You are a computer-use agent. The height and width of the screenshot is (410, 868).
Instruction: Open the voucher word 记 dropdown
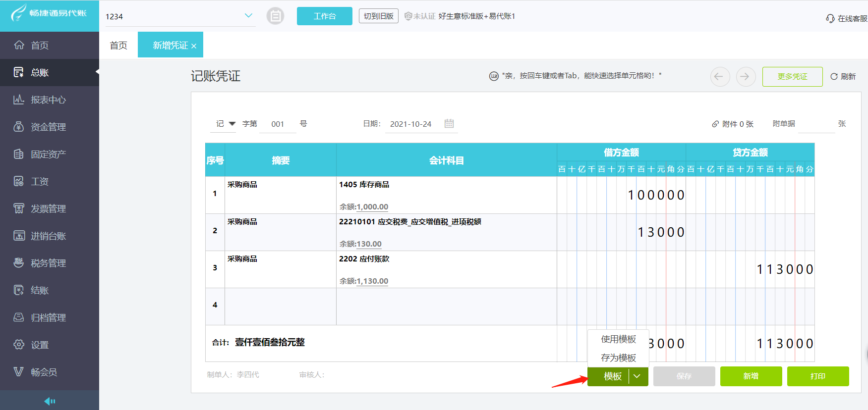(x=231, y=124)
